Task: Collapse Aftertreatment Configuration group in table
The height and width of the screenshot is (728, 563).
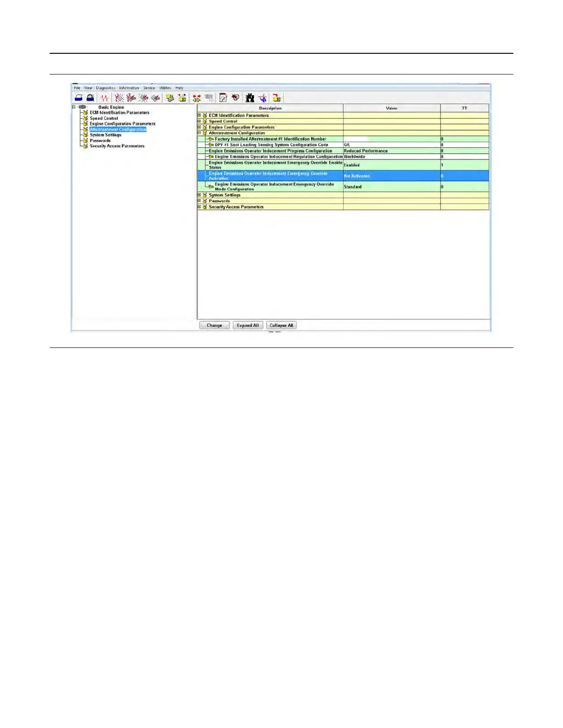Action: [199, 133]
